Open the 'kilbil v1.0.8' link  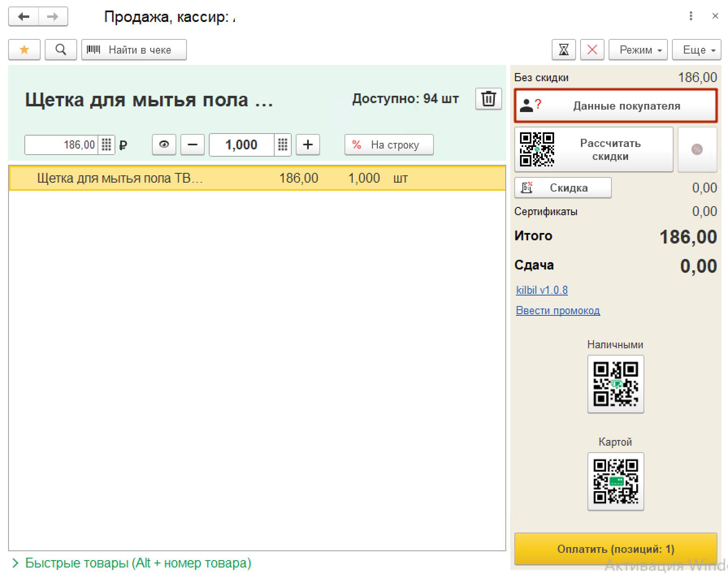tap(542, 290)
